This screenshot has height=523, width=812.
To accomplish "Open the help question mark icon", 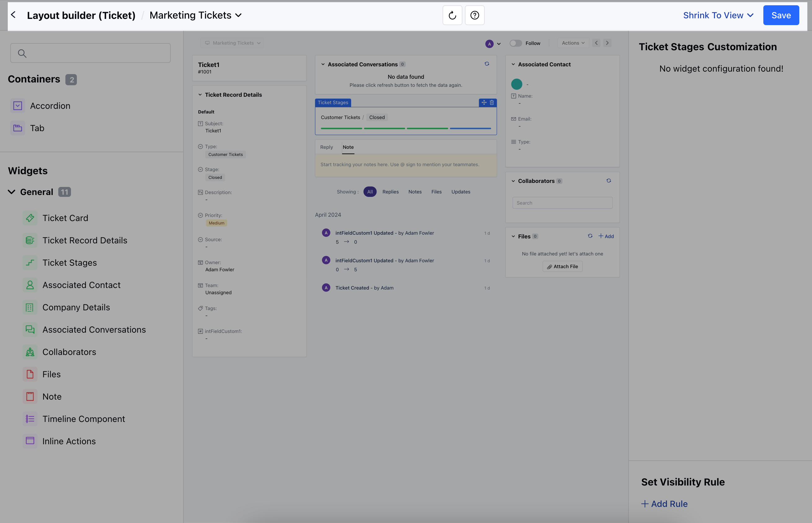I will [474, 15].
